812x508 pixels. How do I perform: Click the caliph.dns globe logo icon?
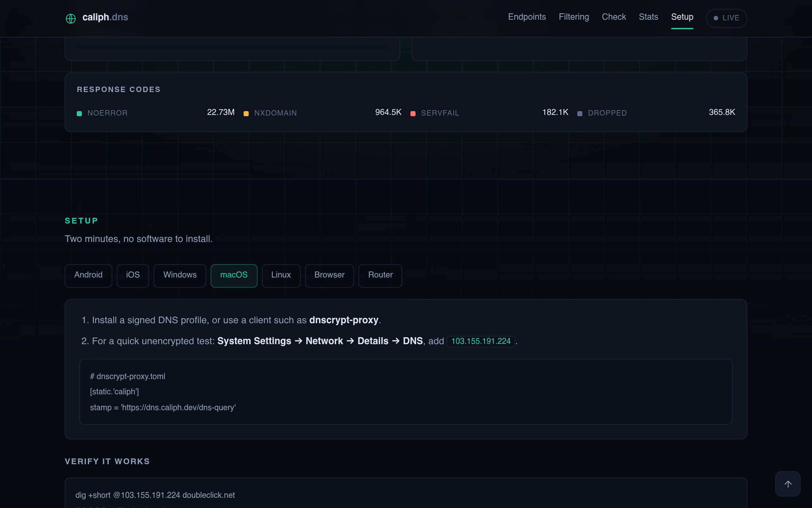pyautogui.click(x=70, y=18)
